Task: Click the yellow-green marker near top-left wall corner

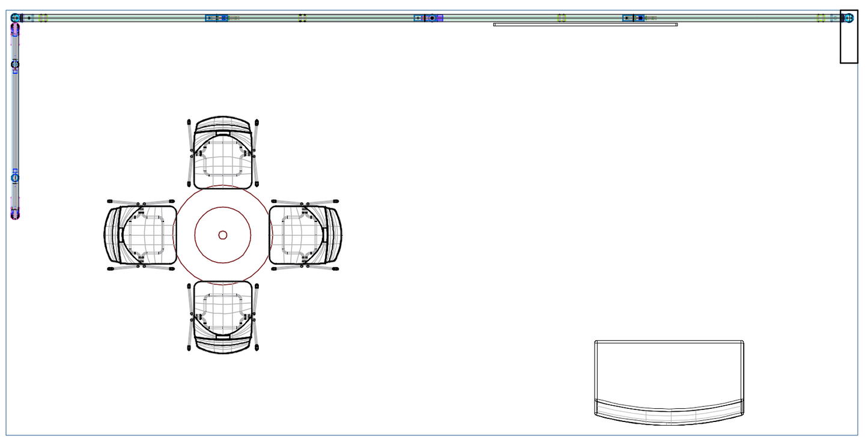Action: (43, 18)
